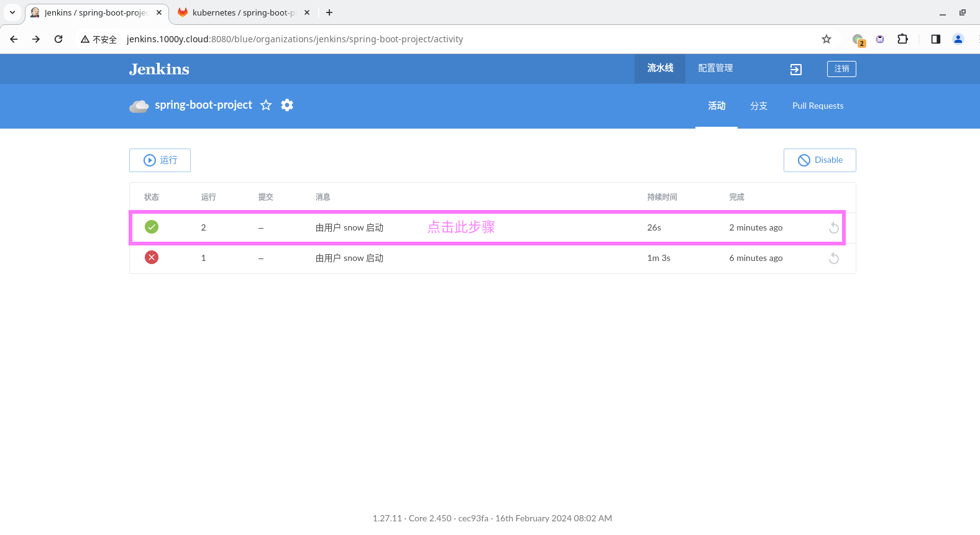Click the green success icon of run 2
This screenshot has width=980, height=535.
click(152, 227)
